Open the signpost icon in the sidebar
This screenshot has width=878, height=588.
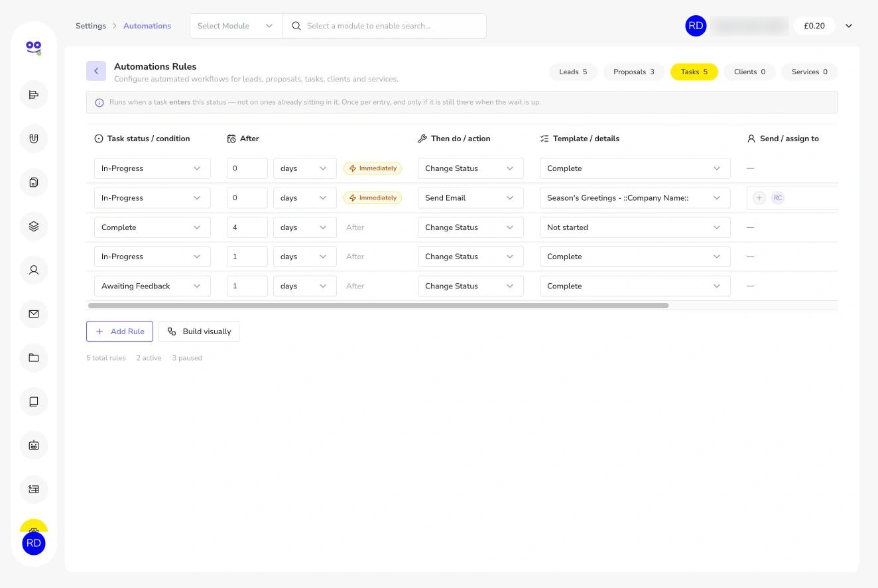[x=34, y=95]
